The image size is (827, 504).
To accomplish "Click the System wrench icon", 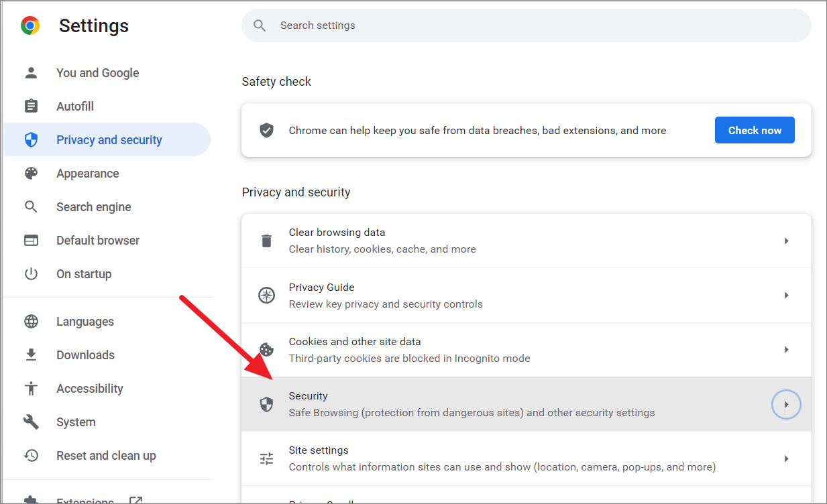I will click(x=31, y=422).
